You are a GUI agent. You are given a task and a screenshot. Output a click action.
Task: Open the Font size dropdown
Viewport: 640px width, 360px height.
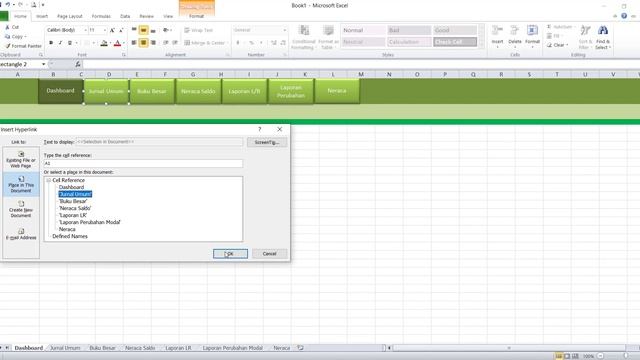(105, 30)
